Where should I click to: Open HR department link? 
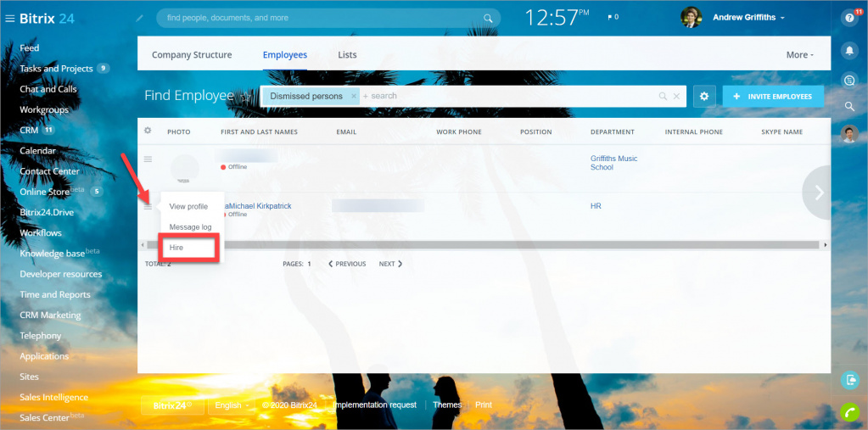pos(596,206)
